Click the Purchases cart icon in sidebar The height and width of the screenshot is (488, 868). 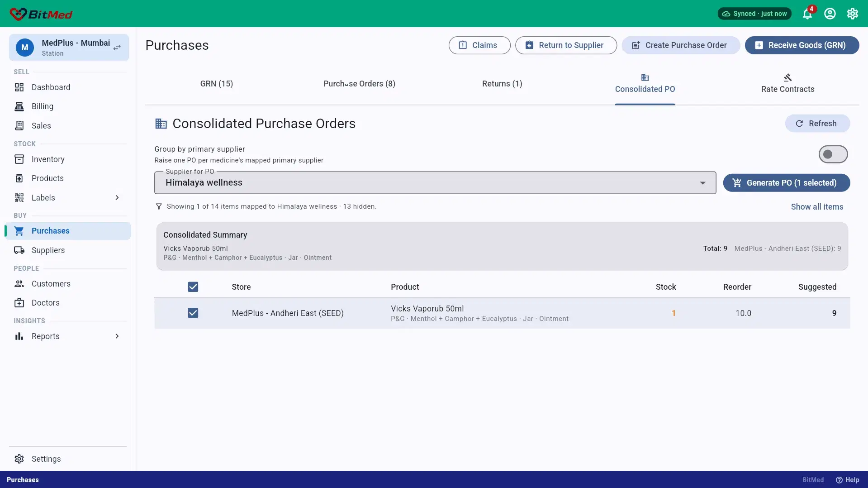tap(19, 231)
